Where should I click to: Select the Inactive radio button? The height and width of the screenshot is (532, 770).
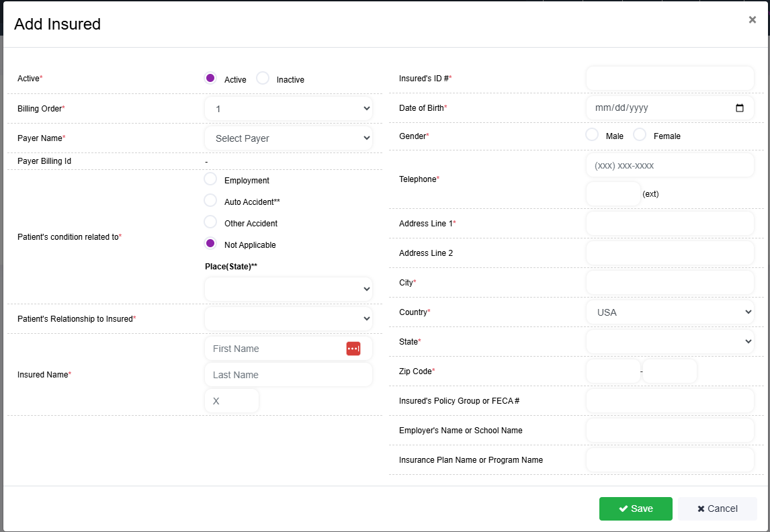[263, 78]
